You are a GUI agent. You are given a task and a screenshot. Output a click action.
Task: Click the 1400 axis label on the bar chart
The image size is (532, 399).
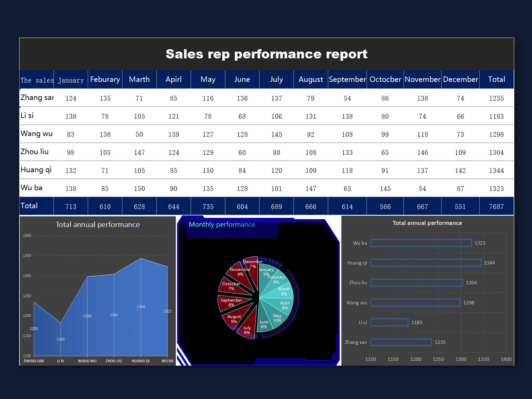coord(506,359)
